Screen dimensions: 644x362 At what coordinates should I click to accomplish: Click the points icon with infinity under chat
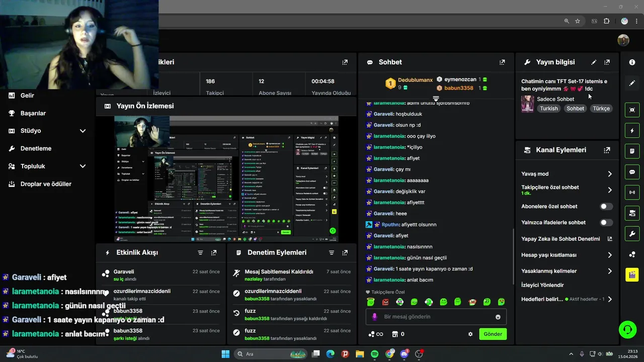point(376,334)
